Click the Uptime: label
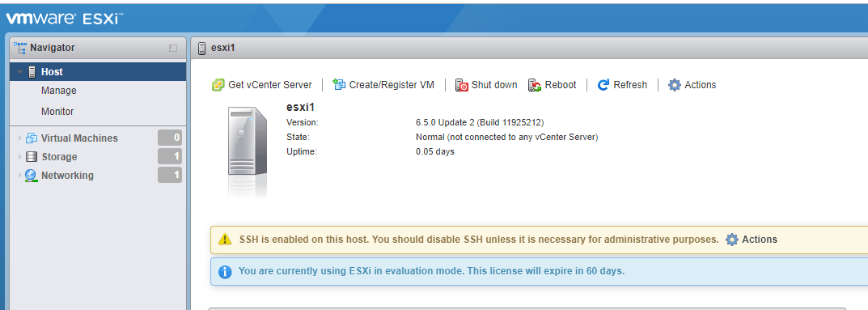The image size is (868, 310). tap(301, 151)
